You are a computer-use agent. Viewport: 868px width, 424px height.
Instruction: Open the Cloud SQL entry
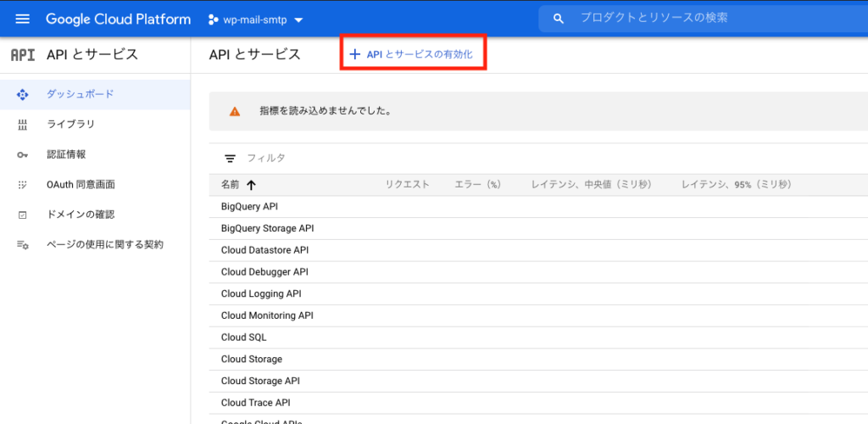point(243,337)
